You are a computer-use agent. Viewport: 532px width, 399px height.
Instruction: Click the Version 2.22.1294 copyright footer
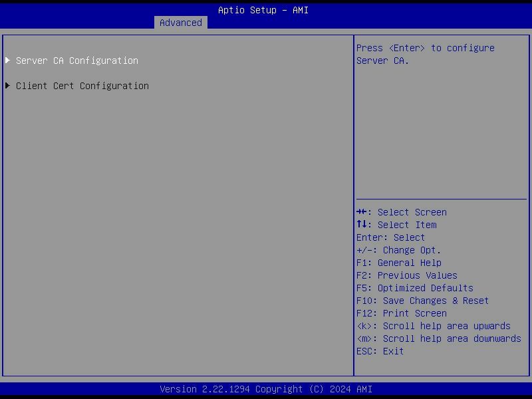click(x=266, y=389)
